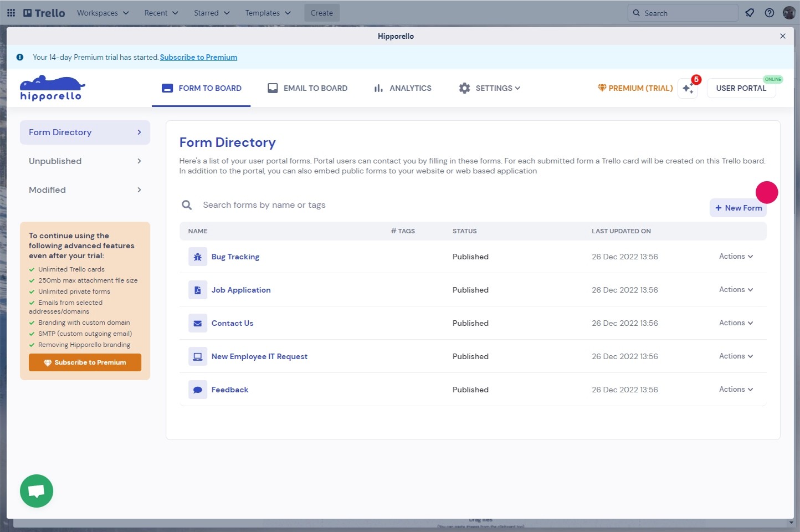
Task: Open Trello notifications icon
Action: 750,13
